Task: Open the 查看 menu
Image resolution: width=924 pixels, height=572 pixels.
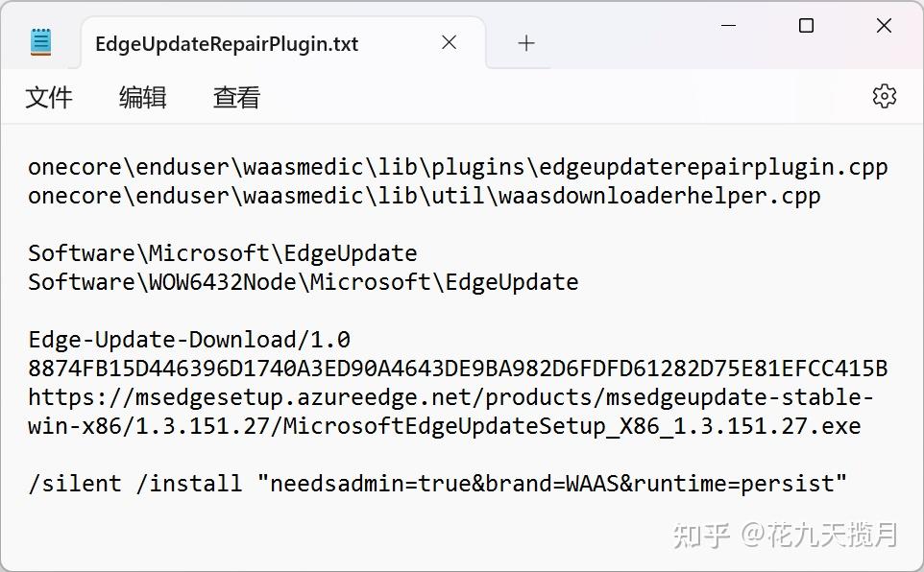Action: 235,97
